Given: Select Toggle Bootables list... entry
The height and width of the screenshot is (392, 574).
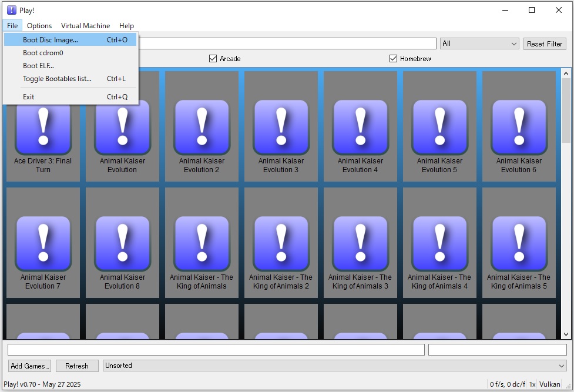Looking at the screenshot, I should (x=71, y=78).
